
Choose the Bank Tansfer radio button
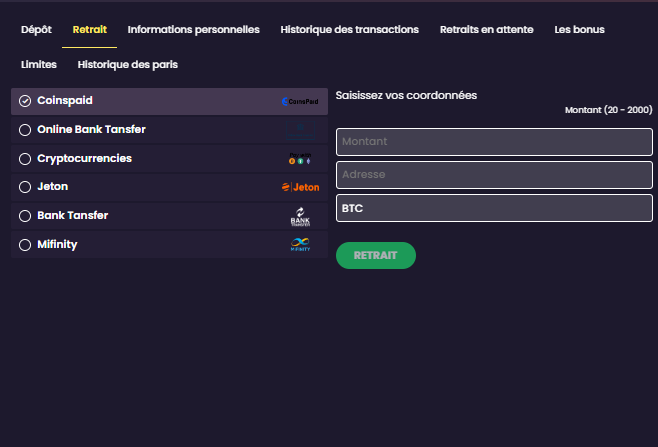[x=26, y=216]
